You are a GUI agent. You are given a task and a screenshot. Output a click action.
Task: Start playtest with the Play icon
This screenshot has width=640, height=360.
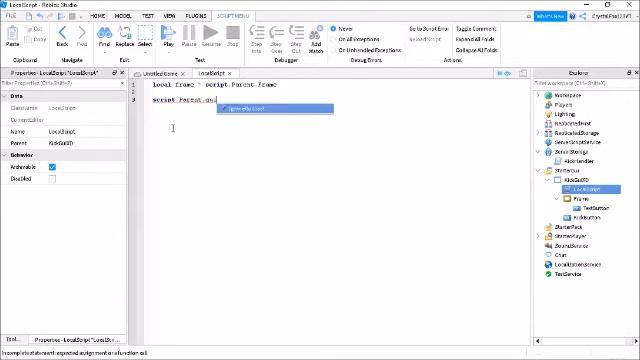coord(168,33)
